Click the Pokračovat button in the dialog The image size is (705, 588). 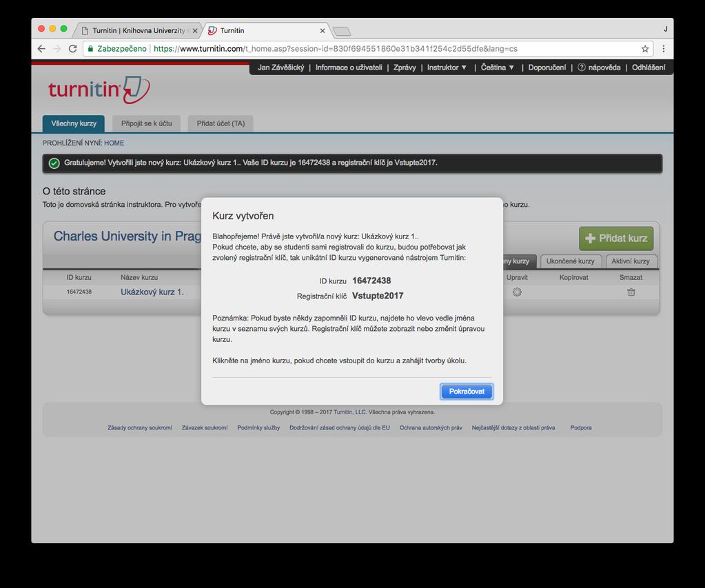pos(467,392)
